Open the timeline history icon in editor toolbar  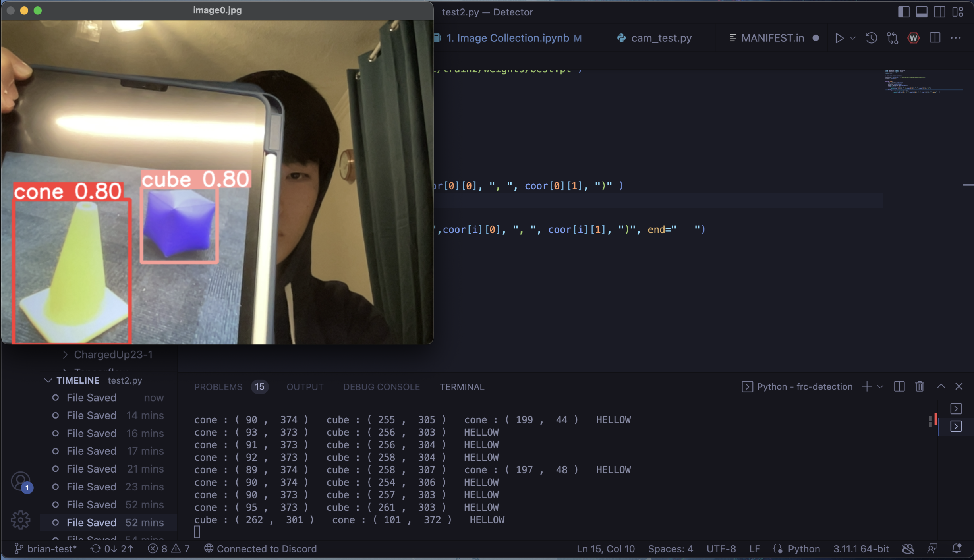[871, 38]
